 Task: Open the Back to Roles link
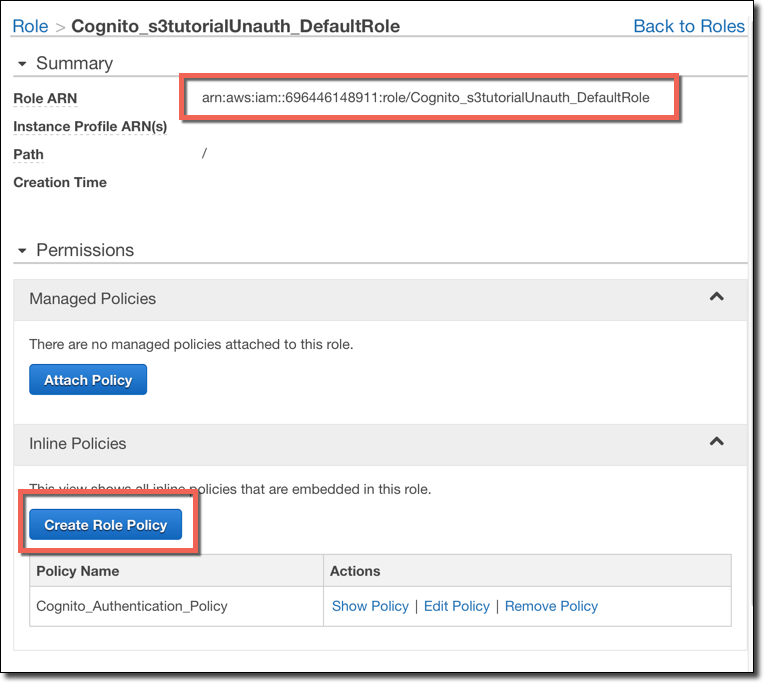pos(688,26)
